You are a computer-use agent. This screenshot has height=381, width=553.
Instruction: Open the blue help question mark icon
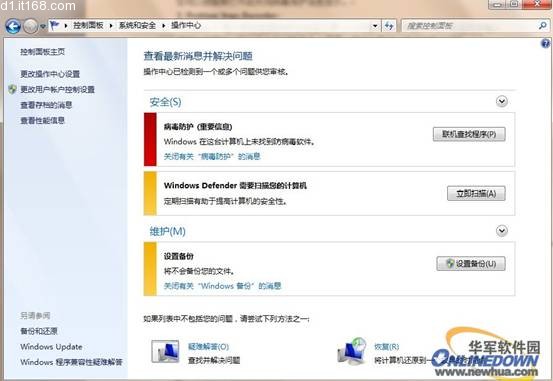click(545, 43)
